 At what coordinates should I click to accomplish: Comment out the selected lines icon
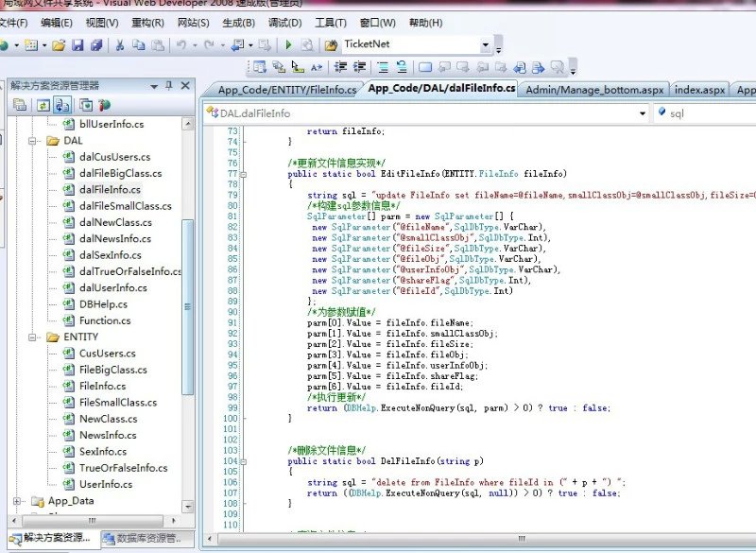click(x=384, y=67)
